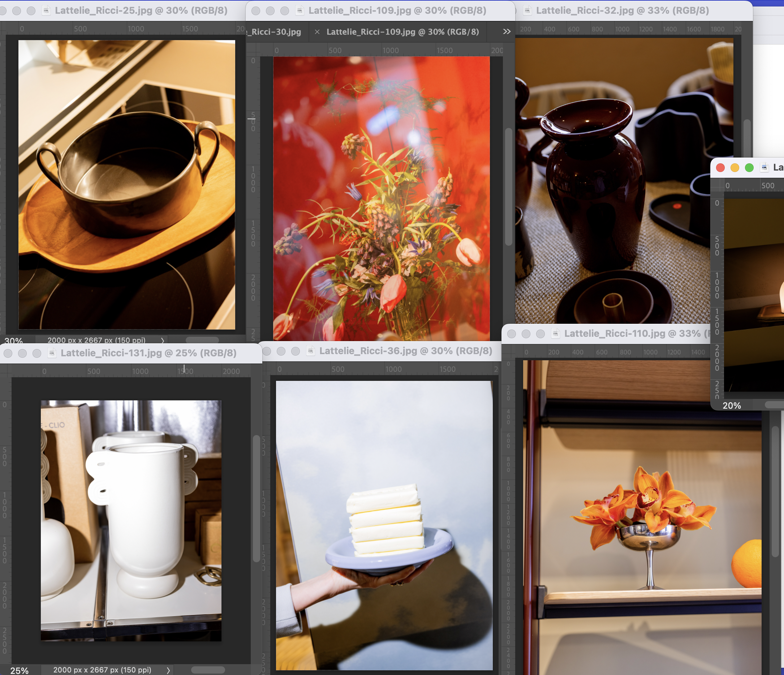This screenshot has height=675, width=784.
Task: Click Lattelie_Ricci-36.jpg title bar document icon
Action: 310,351
